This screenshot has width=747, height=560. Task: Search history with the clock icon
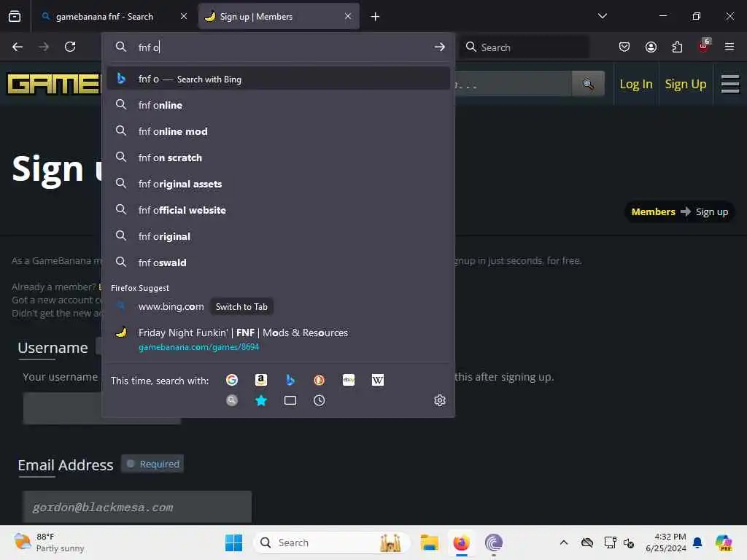(320, 400)
